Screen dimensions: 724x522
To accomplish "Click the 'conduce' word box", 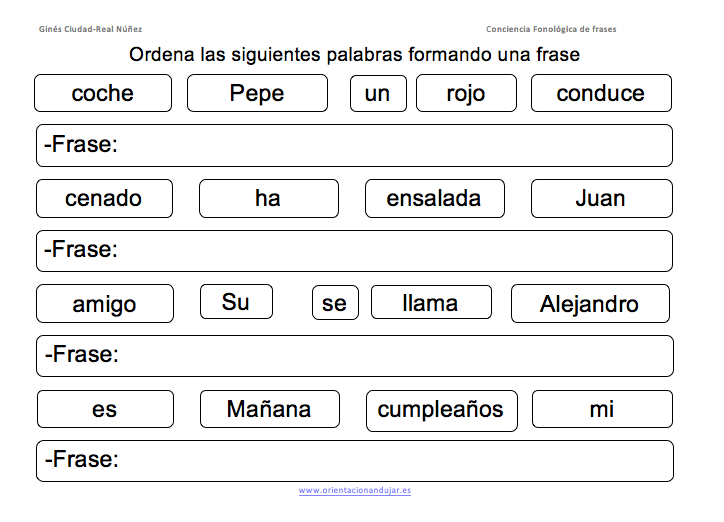I will 601,93.
